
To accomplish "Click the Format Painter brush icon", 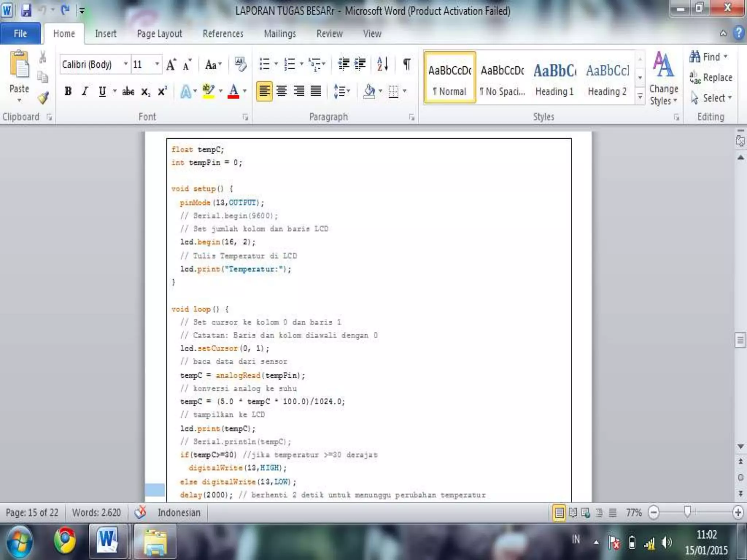I will (43, 98).
